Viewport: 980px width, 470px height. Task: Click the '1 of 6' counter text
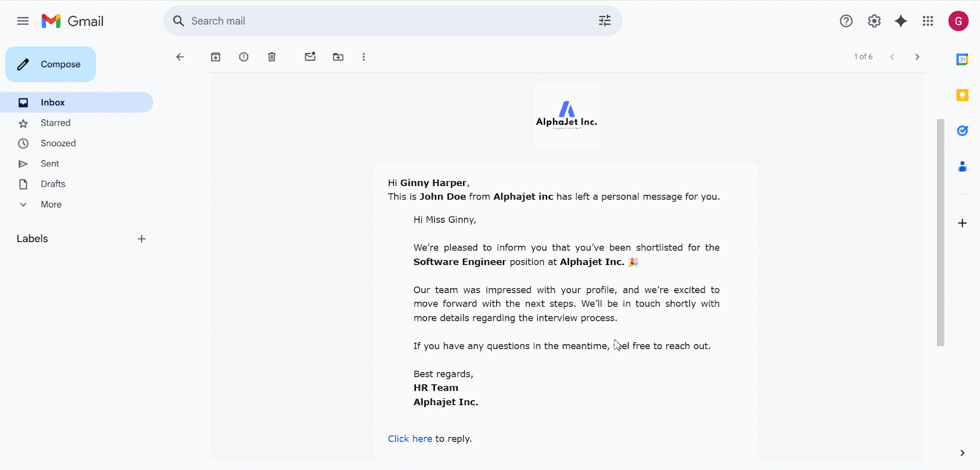click(x=863, y=56)
